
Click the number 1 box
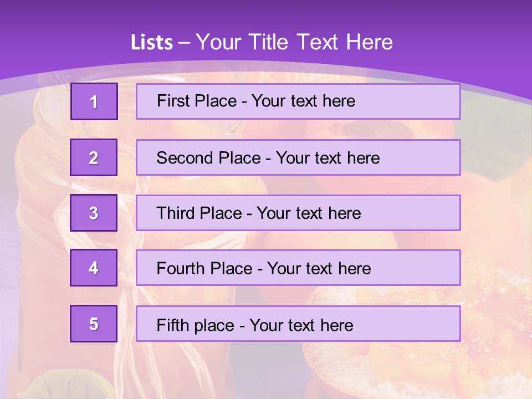(94, 101)
